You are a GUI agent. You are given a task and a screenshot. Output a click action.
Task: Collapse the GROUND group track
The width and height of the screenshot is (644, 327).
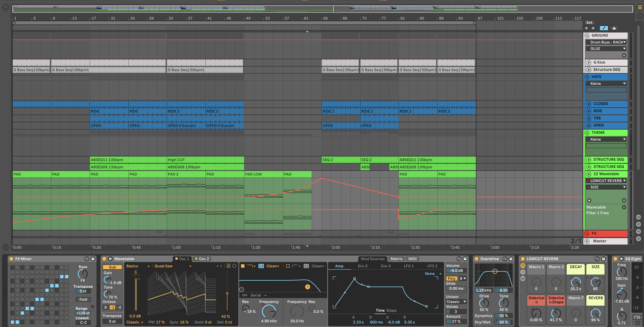pyautogui.click(x=587, y=36)
